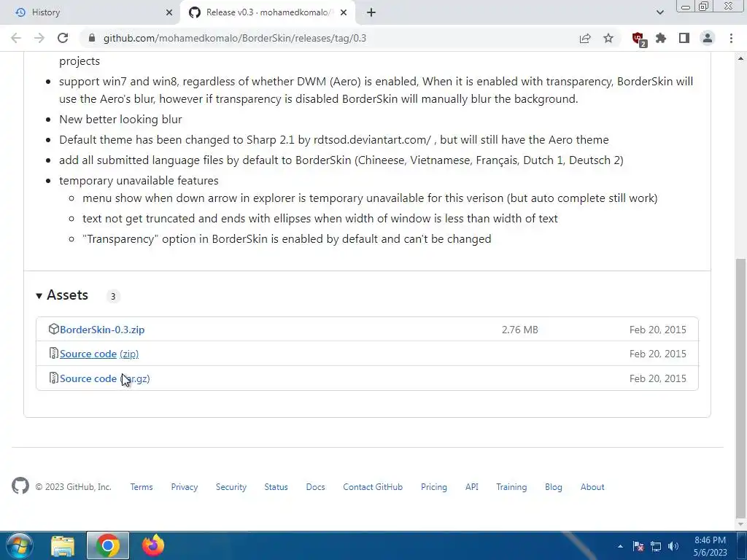The width and height of the screenshot is (747, 560).
Task: Click GitHub logo in footer
Action: [x=20, y=486]
